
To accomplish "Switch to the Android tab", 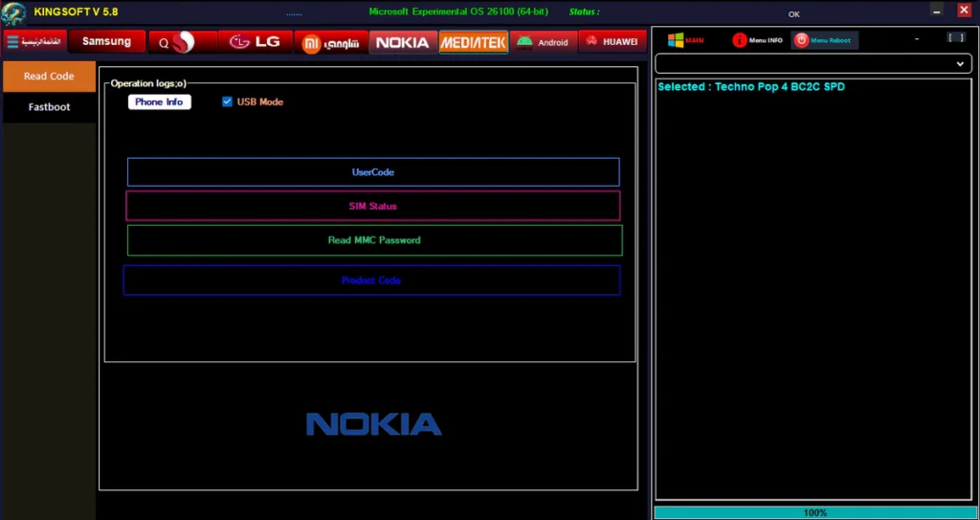I will (544, 42).
